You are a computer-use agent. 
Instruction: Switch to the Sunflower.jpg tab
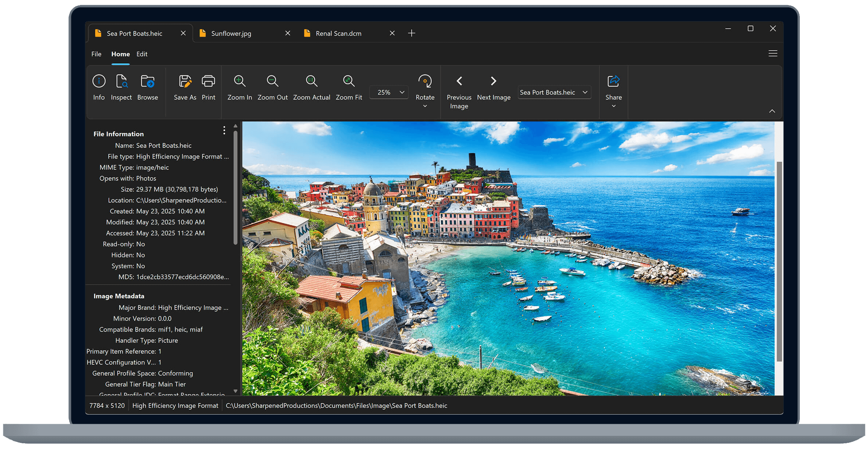pos(231,33)
